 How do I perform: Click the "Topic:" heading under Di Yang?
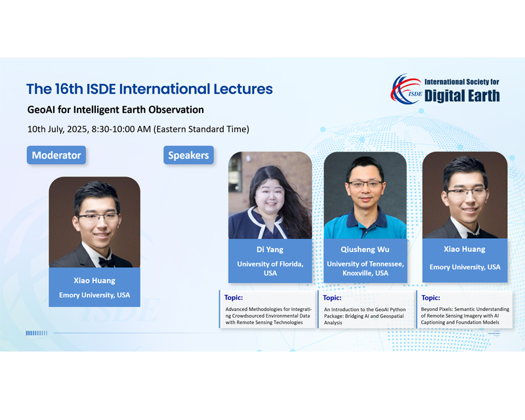pyautogui.click(x=234, y=297)
